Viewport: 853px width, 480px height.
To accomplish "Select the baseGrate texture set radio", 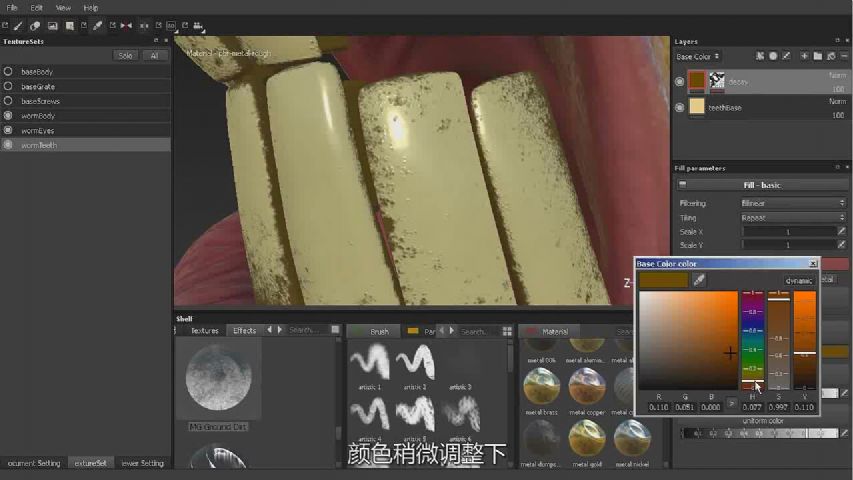I will [x=8, y=86].
